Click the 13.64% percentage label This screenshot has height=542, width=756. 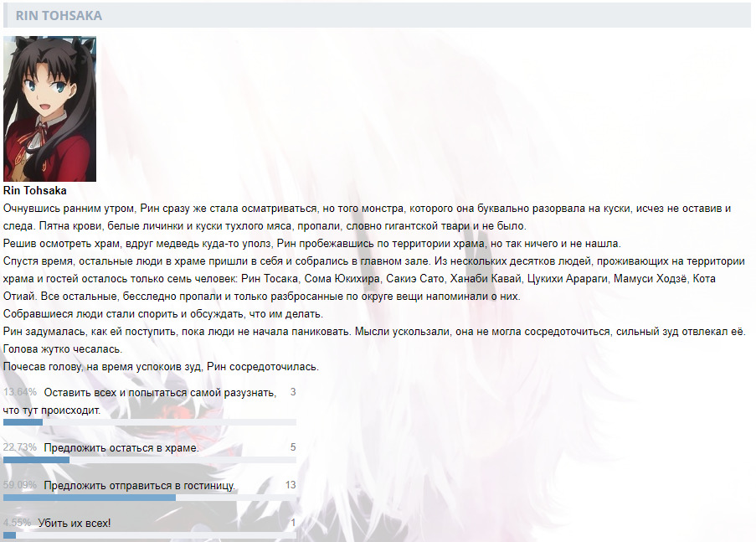20,392
